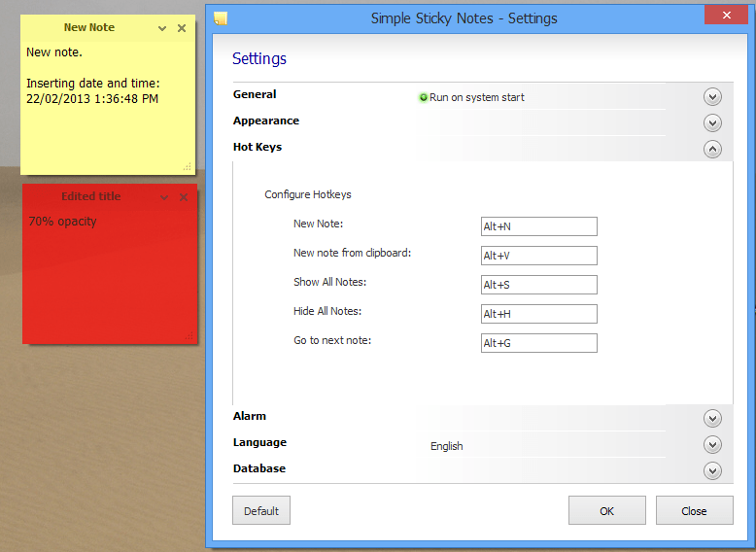Click the Edited title text on red note
The image size is (756, 552).
(91, 196)
